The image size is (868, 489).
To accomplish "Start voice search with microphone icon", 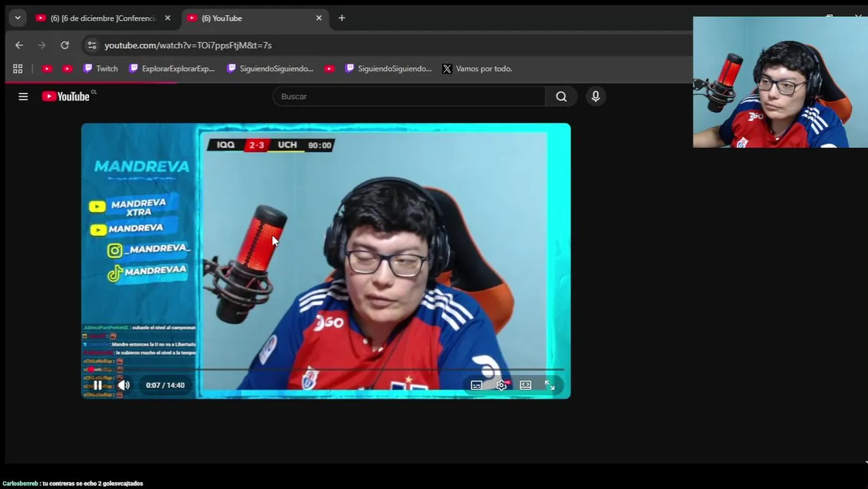I will 596,96.
